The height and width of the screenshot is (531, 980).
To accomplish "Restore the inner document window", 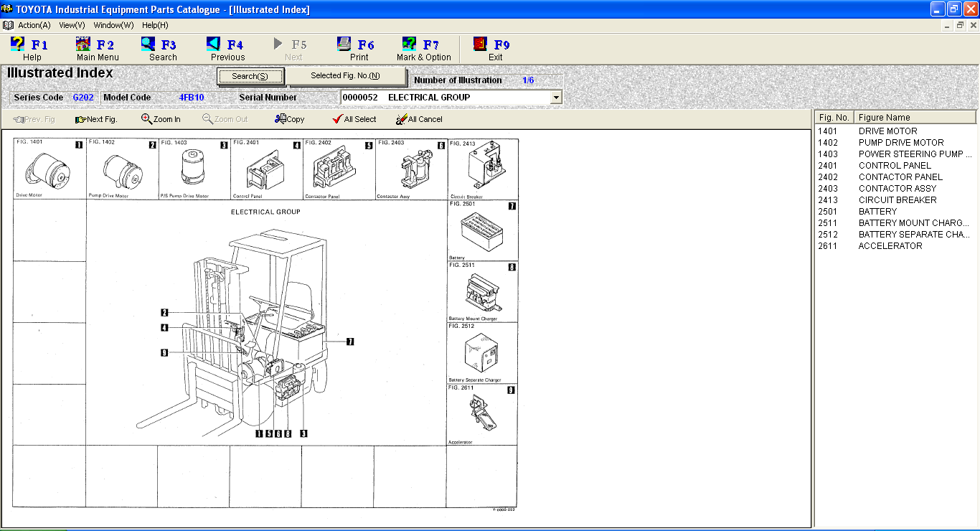I will tap(960, 25).
